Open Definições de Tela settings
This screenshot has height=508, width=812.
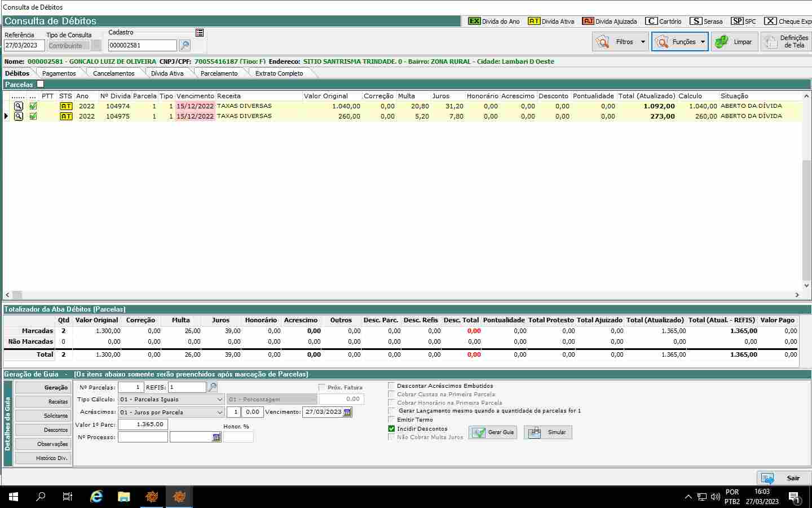click(x=786, y=42)
